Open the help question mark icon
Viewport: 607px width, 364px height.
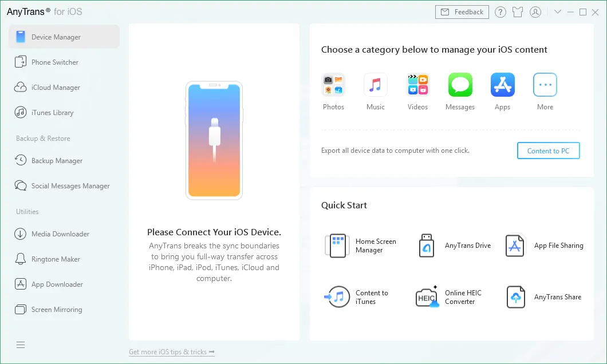coord(500,12)
